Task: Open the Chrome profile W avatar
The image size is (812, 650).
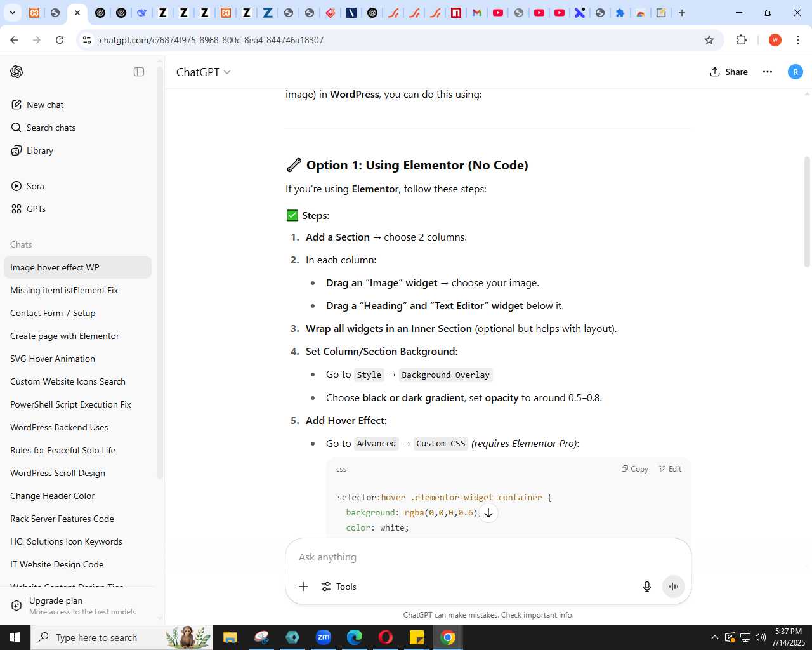Action: (x=775, y=40)
